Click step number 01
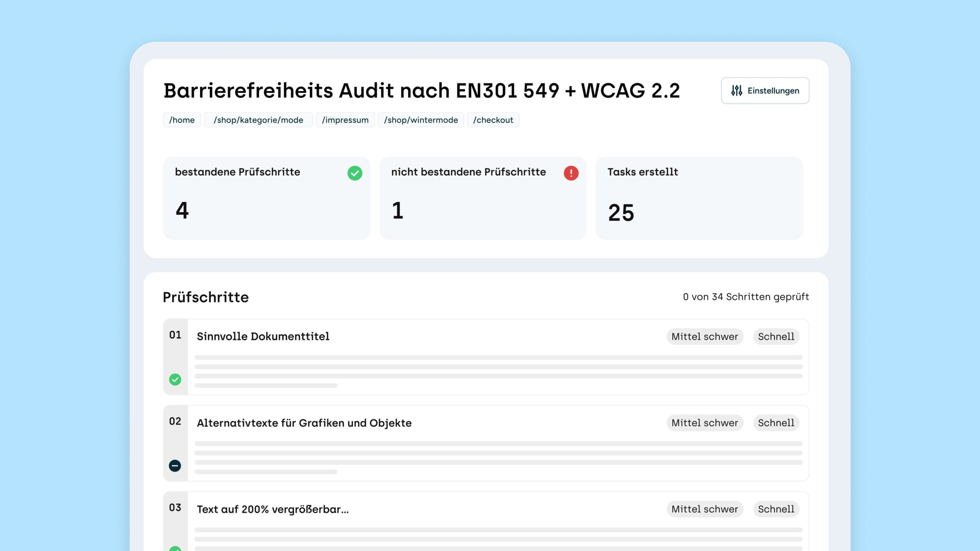980x551 pixels. coord(175,335)
